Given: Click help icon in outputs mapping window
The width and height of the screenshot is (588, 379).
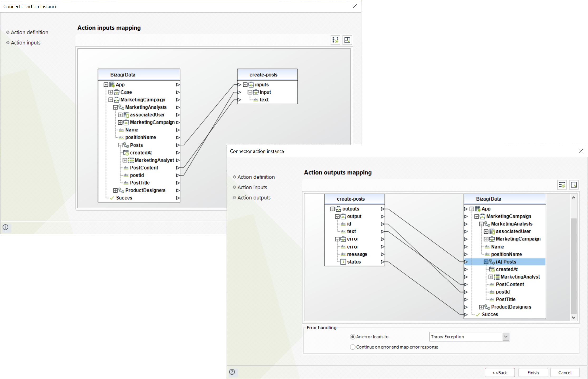Looking at the screenshot, I should pos(232,372).
